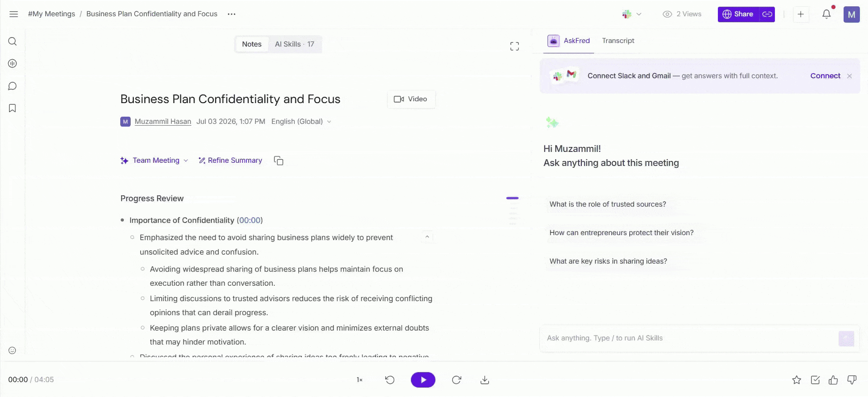Screen dimensions: 868x397
Task: Give thumbs up feedback
Action: (833, 380)
